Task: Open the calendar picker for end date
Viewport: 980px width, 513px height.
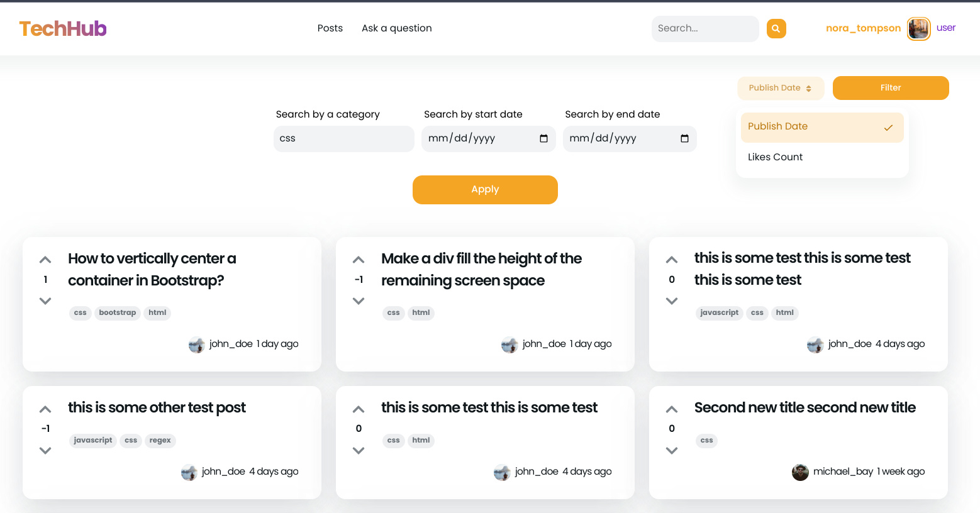Action: pyautogui.click(x=684, y=138)
